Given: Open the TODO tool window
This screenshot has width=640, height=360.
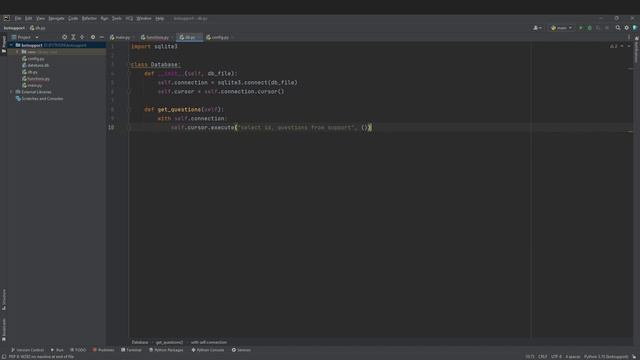Looking at the screenshot, I should [78, 350].
